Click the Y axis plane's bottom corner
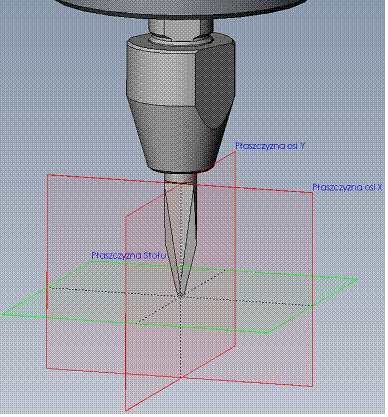The width and height of the screenshot is (388, 417). (x=126, y=411)
